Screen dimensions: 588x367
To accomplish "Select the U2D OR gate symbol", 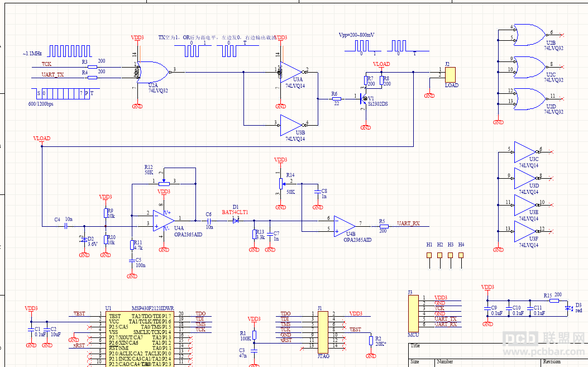I will pyautogui.click(x=529, y=99).
